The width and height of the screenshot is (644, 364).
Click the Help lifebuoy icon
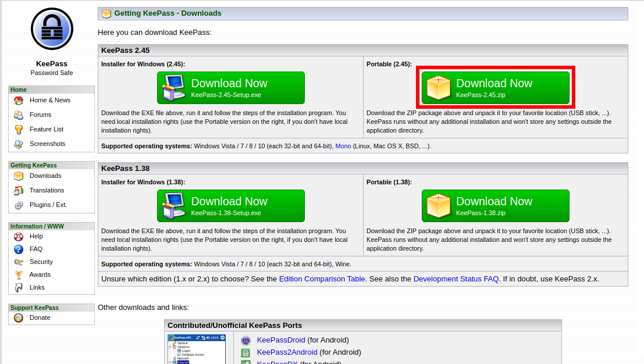19,237
